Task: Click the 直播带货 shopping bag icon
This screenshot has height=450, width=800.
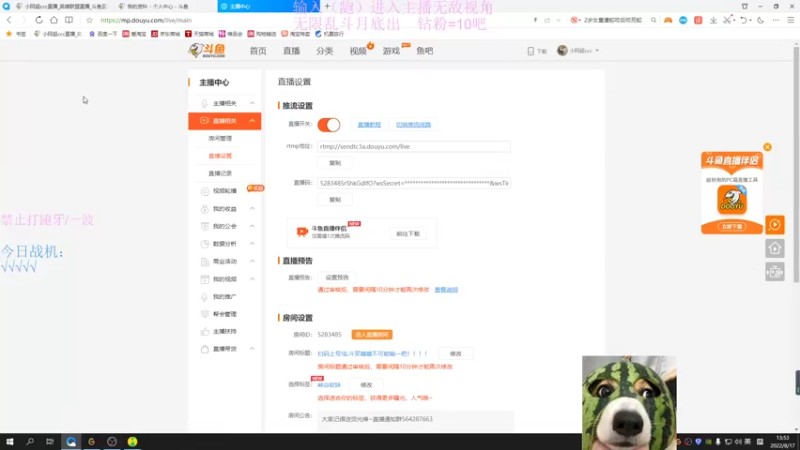Action: pyautogui.click(x=205, y=349)
